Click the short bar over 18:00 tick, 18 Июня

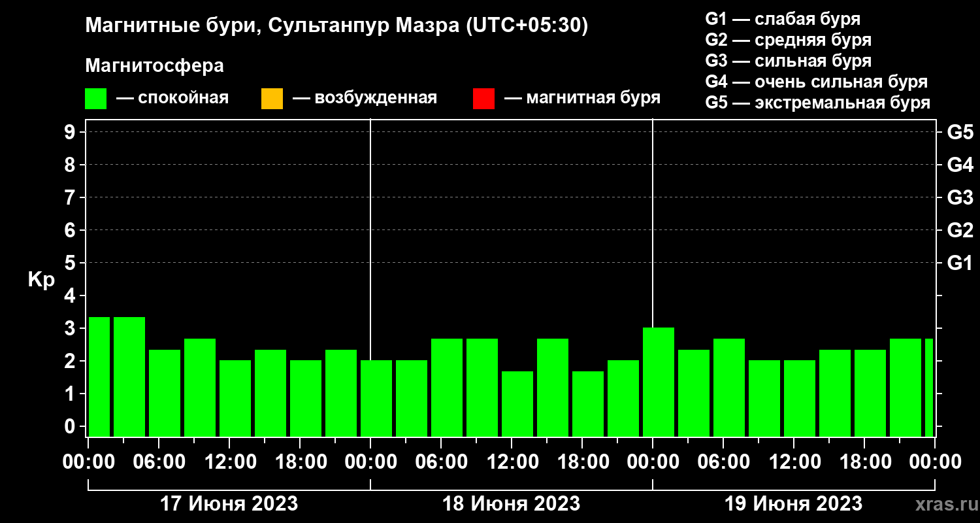tap(588, 404)
